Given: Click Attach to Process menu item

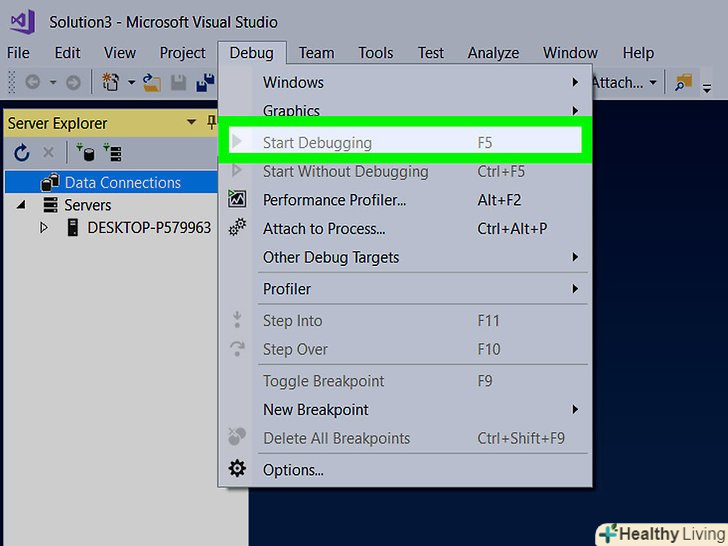Looking at the screenshot, I should point(324,229).
